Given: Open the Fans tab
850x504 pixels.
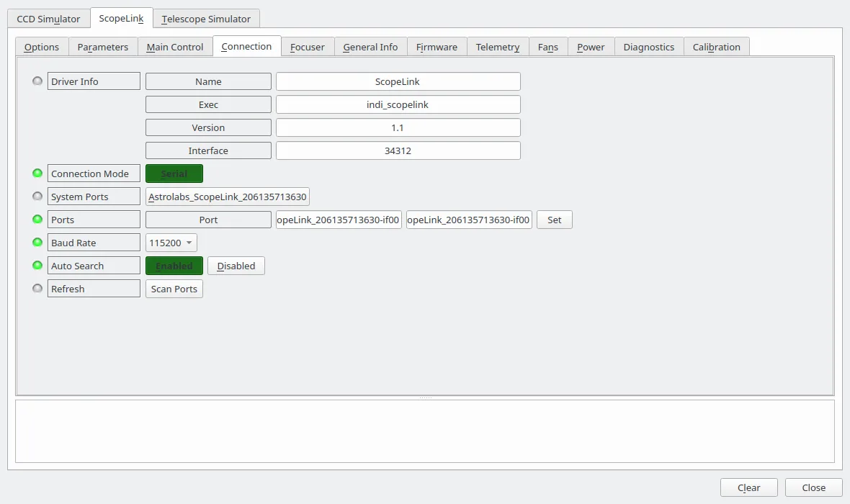Looking at the screenshot, I should 548,47.
